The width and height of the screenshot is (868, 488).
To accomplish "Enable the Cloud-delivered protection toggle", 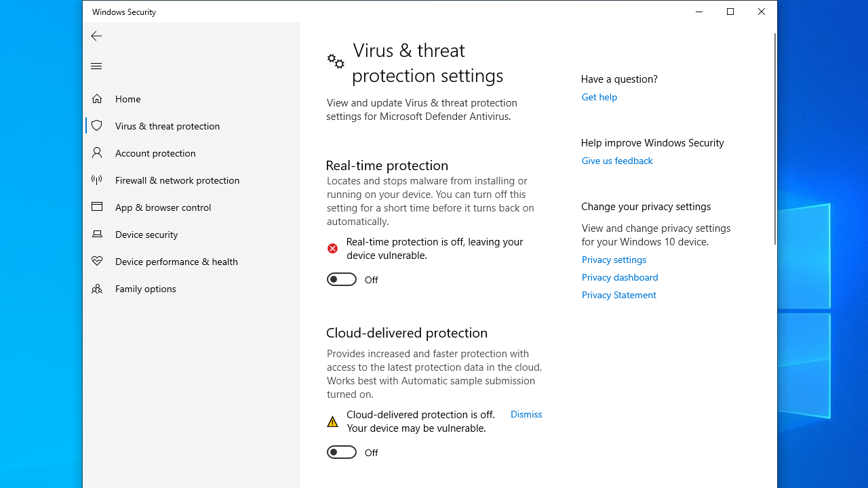I will click(342, 452).
